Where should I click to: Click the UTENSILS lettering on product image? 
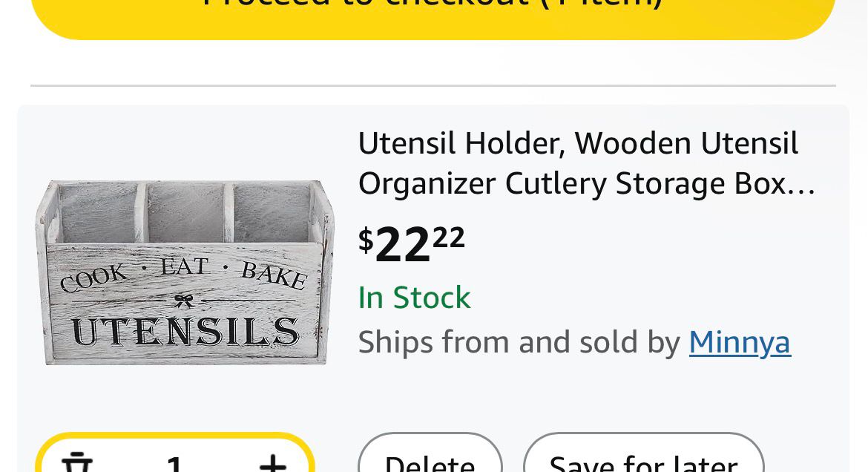[x=185, y=332]
